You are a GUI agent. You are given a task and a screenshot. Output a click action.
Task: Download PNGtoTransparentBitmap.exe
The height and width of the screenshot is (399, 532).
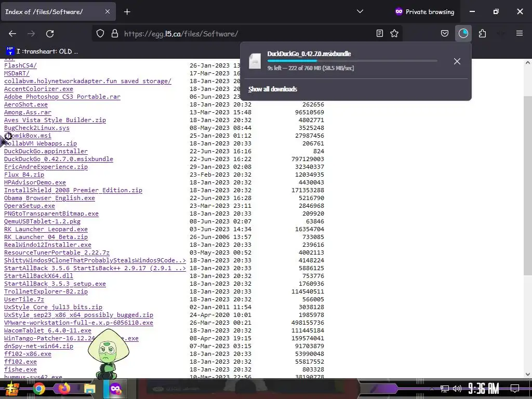[51, 214]
